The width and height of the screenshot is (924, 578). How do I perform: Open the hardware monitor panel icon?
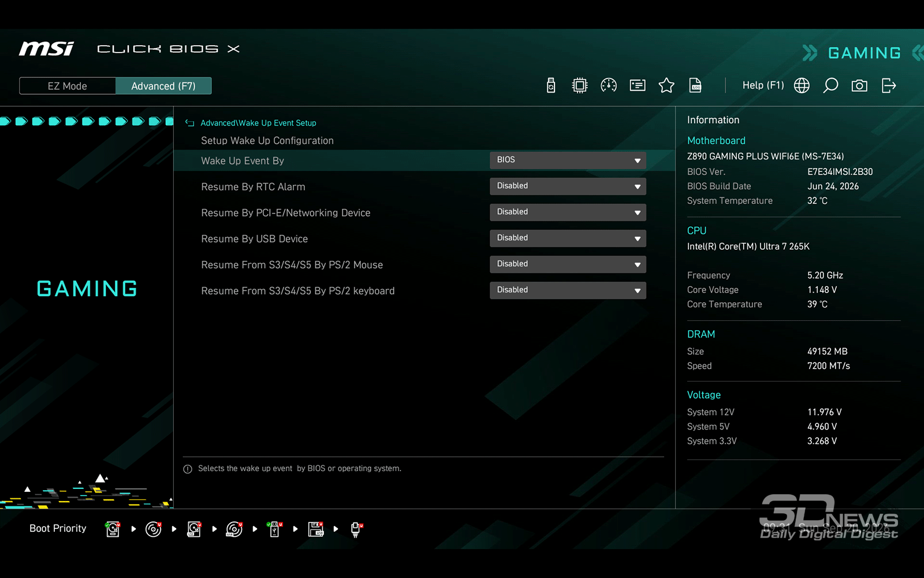pos(638,86)
